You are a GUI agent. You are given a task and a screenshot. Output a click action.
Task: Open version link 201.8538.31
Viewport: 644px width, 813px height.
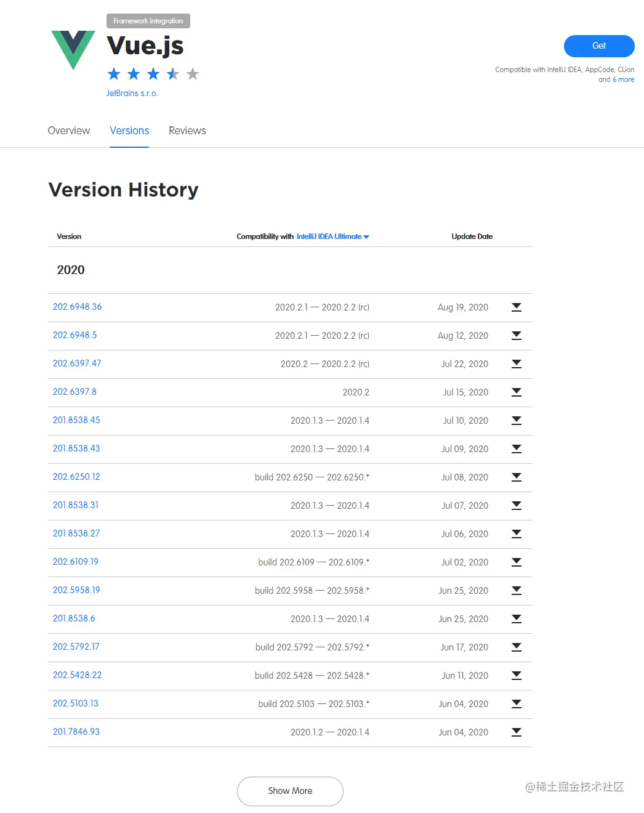tap(76, 505)
